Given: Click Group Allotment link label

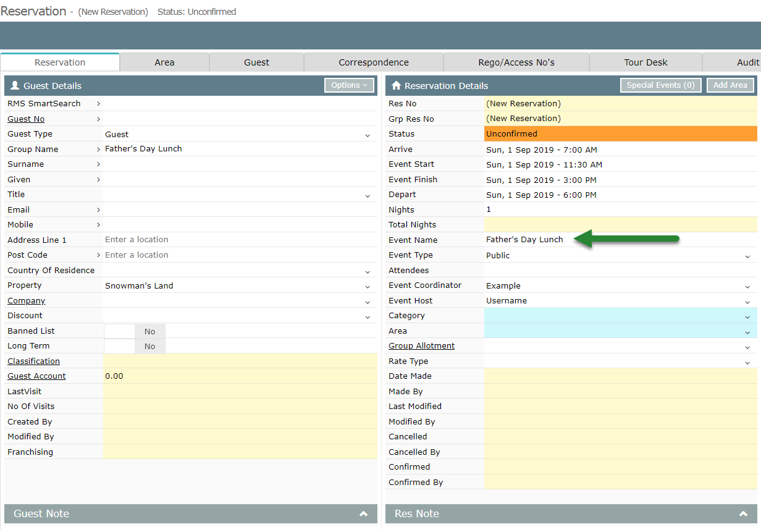Looking at the screenshot, I should (421, 346).
